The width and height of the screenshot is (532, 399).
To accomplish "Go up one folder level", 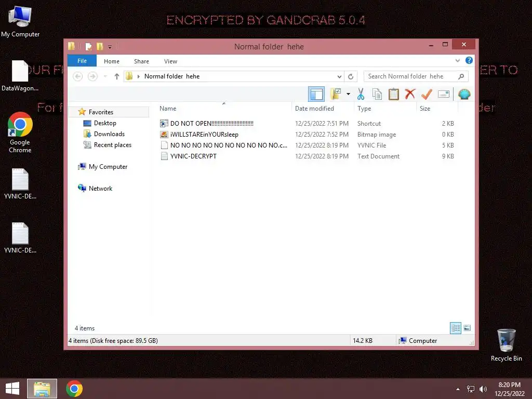I will tap(117, 76).
